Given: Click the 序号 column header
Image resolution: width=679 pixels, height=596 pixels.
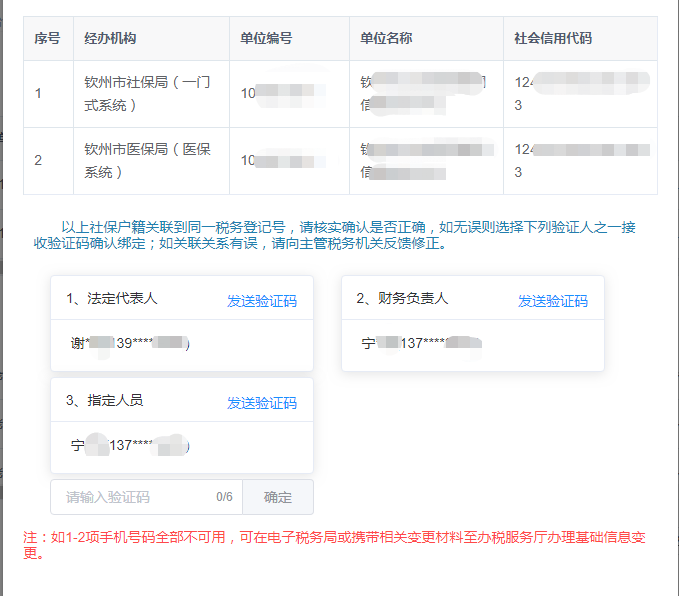Looking at the screenshot, I should click(47, 39).
